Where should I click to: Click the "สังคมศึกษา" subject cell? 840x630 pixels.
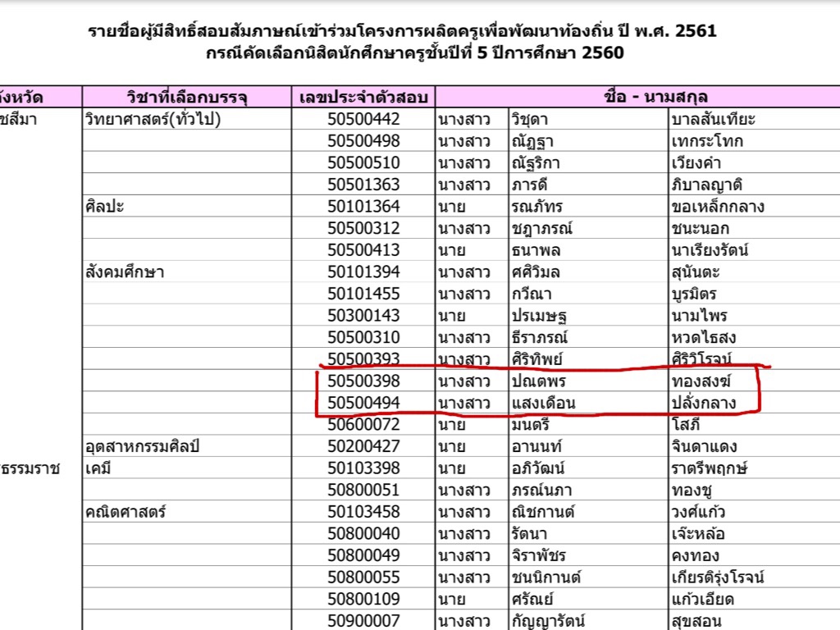tap(124, 272)
